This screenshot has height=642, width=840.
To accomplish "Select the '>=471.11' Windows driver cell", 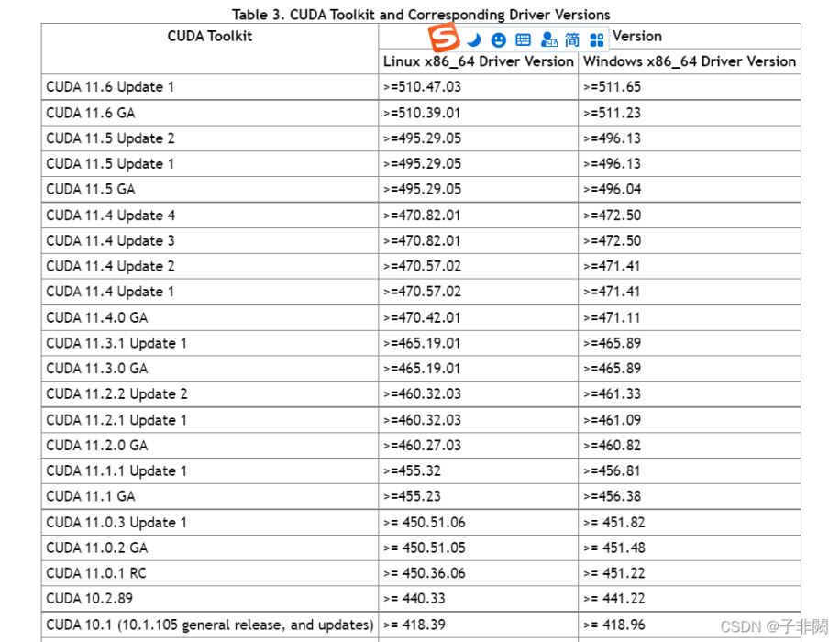I will coord(690,317).
